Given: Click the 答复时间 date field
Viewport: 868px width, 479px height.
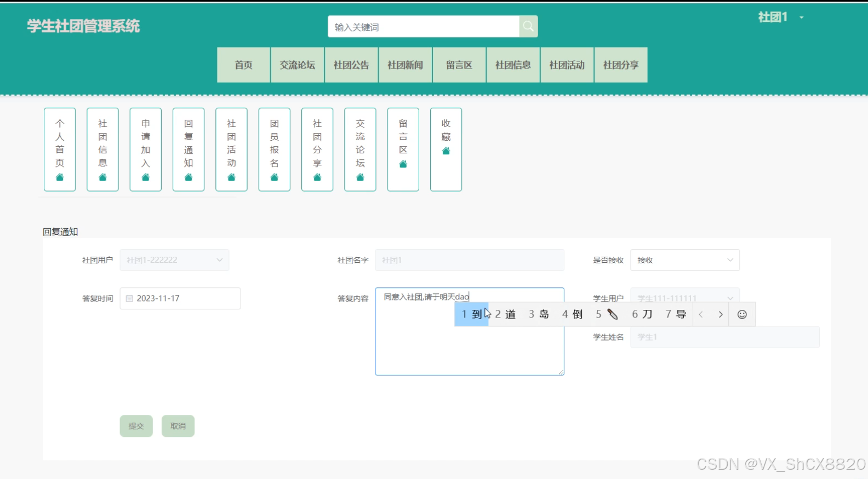Looking at the screenshot, I should click(180, 298).
